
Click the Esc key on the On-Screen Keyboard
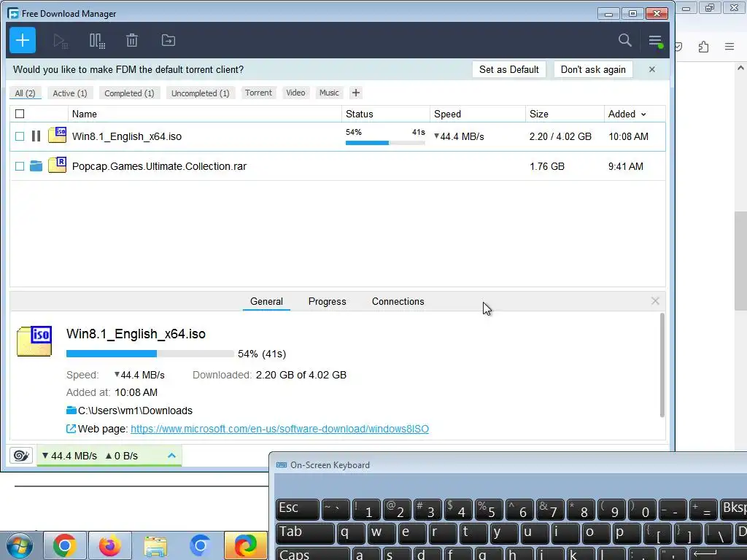[298, 509]
